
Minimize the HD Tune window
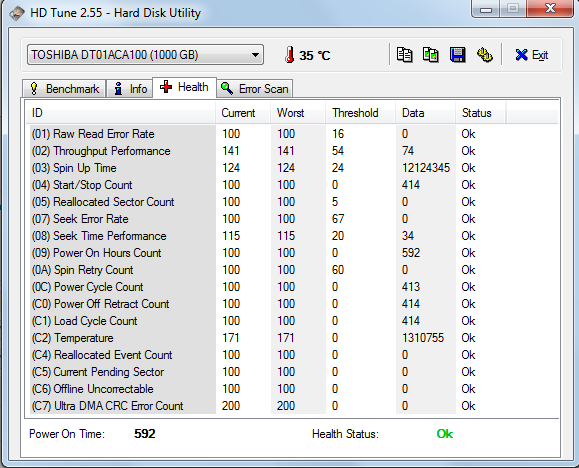click(x=486, y=8)
